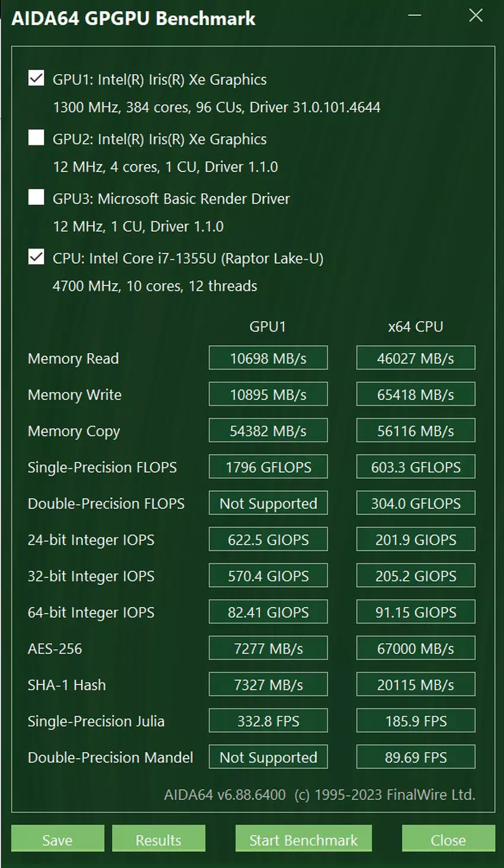Click GPU1 Double-Precision FLOPS Not Supported box

[268, 503]
